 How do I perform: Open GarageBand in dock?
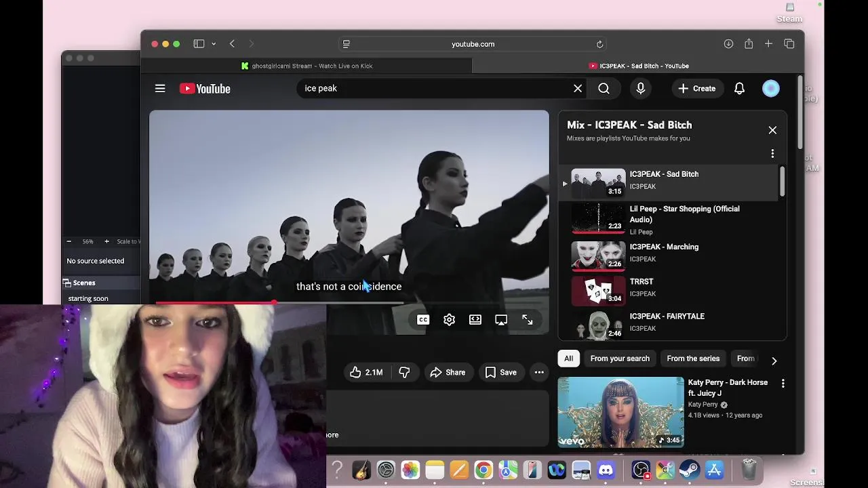pyautogui.click(x=361, y=469)
